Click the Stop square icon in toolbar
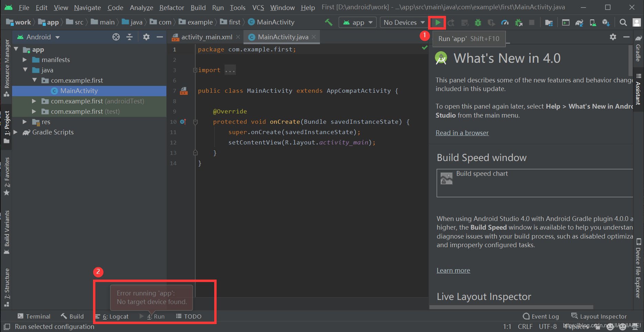This screenshot has width=644, height=332. (x=532, y=22)
